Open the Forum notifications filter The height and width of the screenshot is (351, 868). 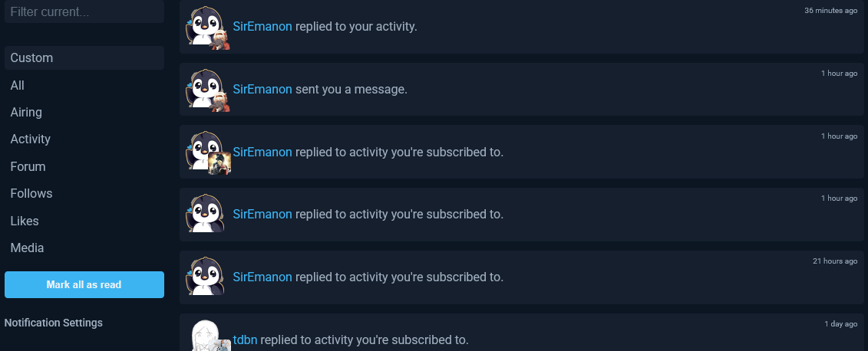(28, 166)
